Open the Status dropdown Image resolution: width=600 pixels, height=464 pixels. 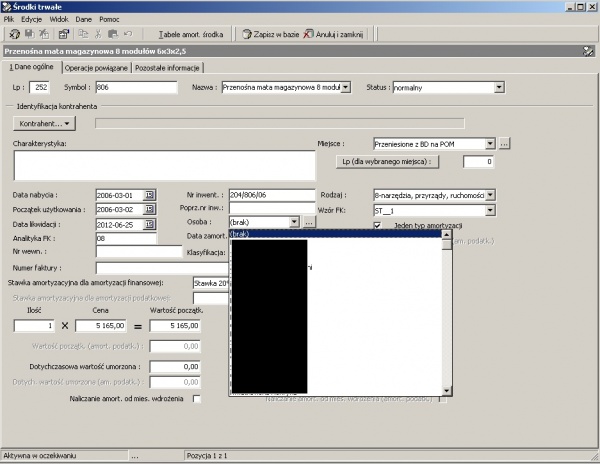(x=499, y=88)
